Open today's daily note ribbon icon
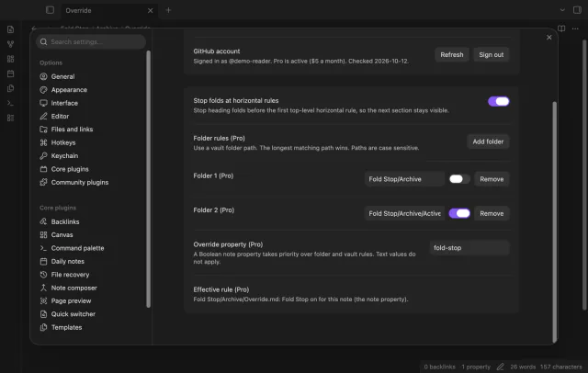Viewport: 588px width, 373px height. (x=10, y=73)
